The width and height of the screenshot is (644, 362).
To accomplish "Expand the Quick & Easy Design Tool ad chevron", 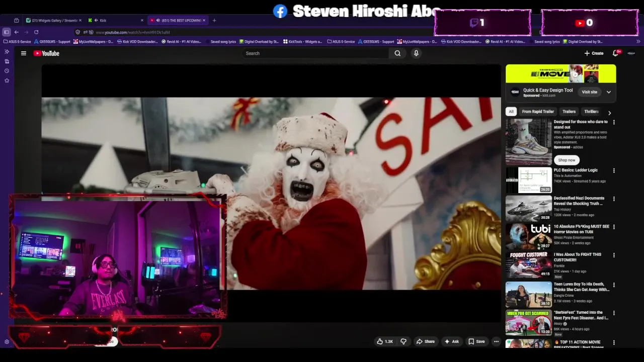I will (608, 92).
